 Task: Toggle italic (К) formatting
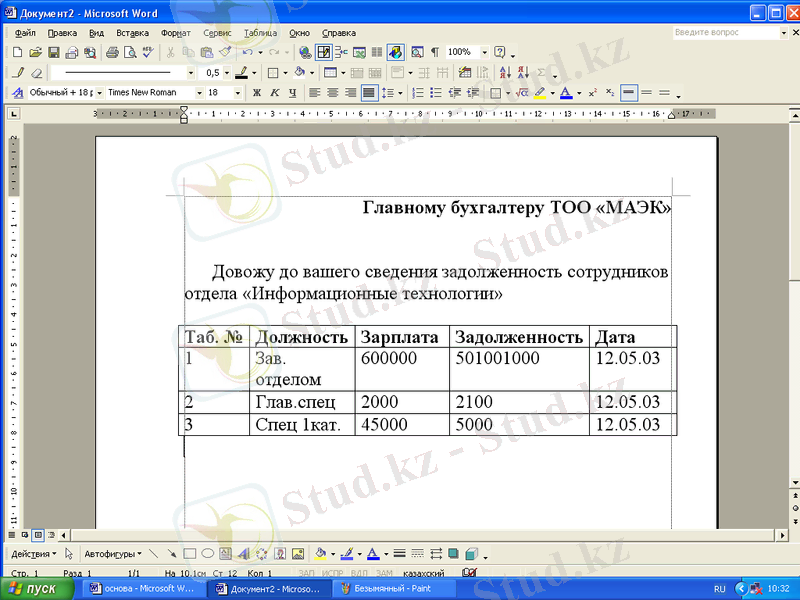[274, 93]
